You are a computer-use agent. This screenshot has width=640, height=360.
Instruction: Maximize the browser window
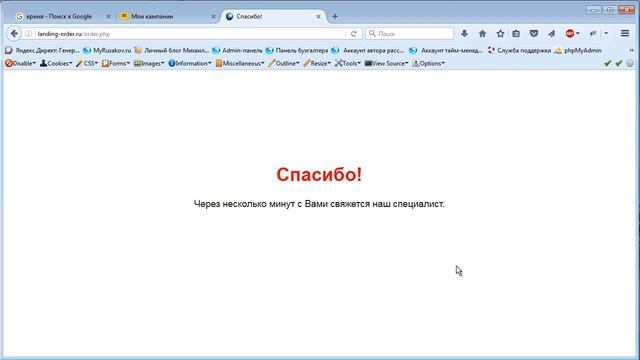coord(610,10)
